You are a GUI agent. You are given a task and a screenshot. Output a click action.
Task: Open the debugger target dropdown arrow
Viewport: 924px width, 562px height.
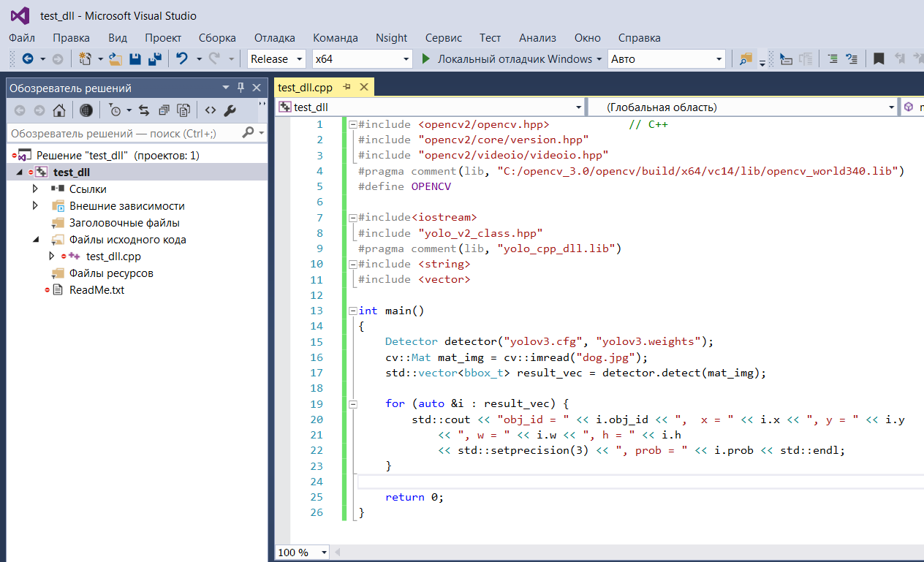[599, 59]
